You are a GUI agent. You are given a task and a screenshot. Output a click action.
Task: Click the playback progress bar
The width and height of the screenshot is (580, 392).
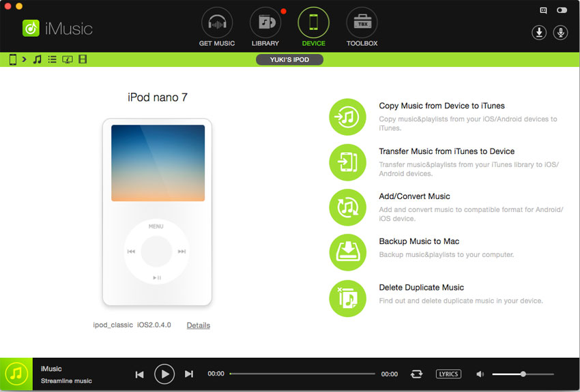pyautogui.click(x=302, y=374)
